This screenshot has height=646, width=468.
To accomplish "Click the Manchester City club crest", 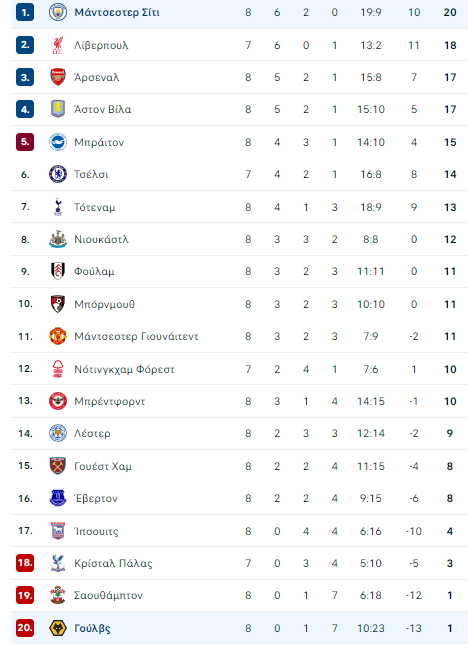I will click(x=58, y=12).
